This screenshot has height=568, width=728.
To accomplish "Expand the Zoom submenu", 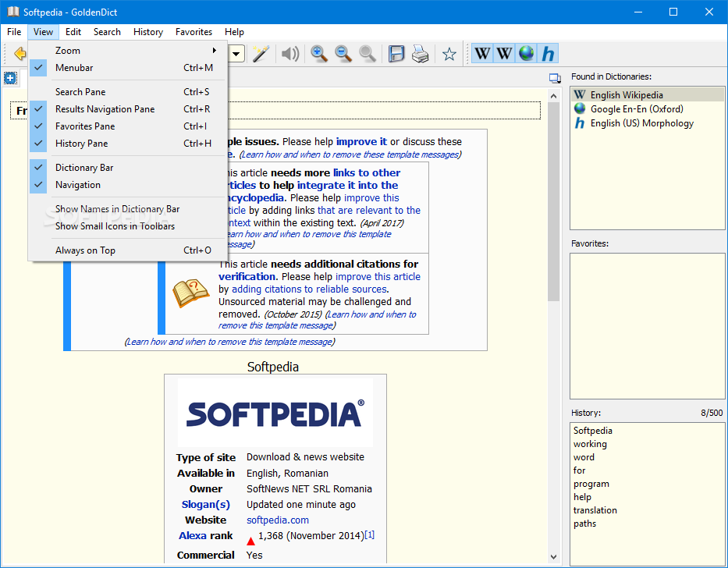I will click(128, 51).
